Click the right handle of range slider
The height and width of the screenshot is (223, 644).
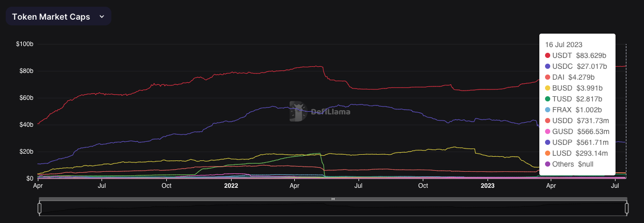[626, 208]
